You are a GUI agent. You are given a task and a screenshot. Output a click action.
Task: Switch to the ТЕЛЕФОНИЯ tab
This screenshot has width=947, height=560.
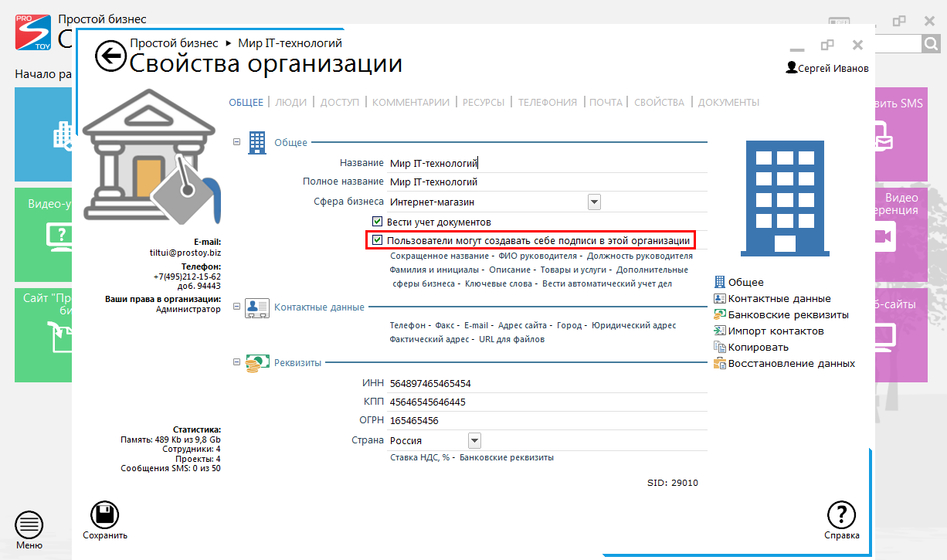(548, 102)
